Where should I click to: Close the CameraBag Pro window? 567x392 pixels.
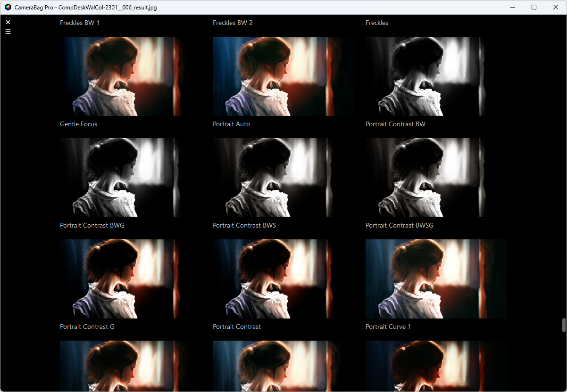click(x=555, y=7)
